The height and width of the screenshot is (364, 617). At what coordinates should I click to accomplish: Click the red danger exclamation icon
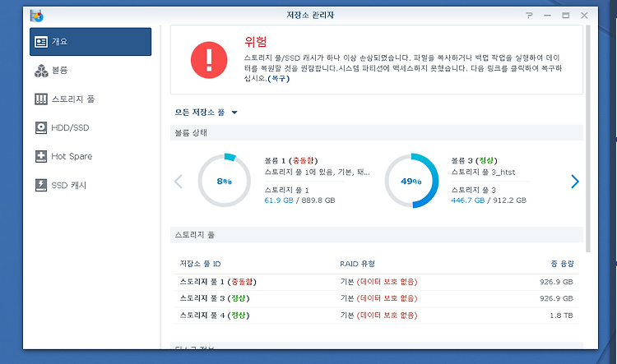tap(209, 60)
